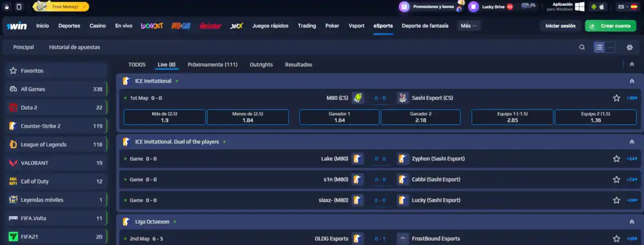Switch to list view layout
The width and height of the screenshot is (644, 245).
(599, 47)
